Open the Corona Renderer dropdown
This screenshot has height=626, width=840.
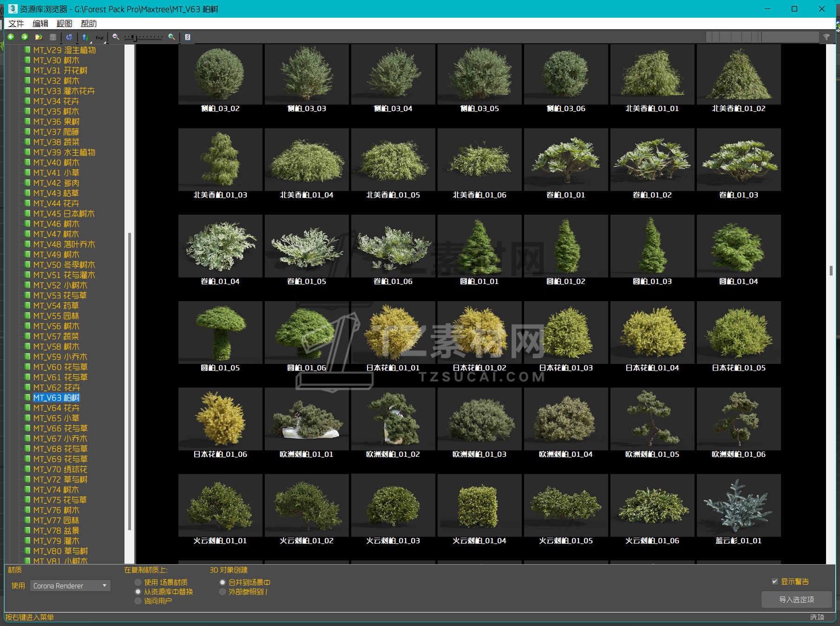point(71,586)
